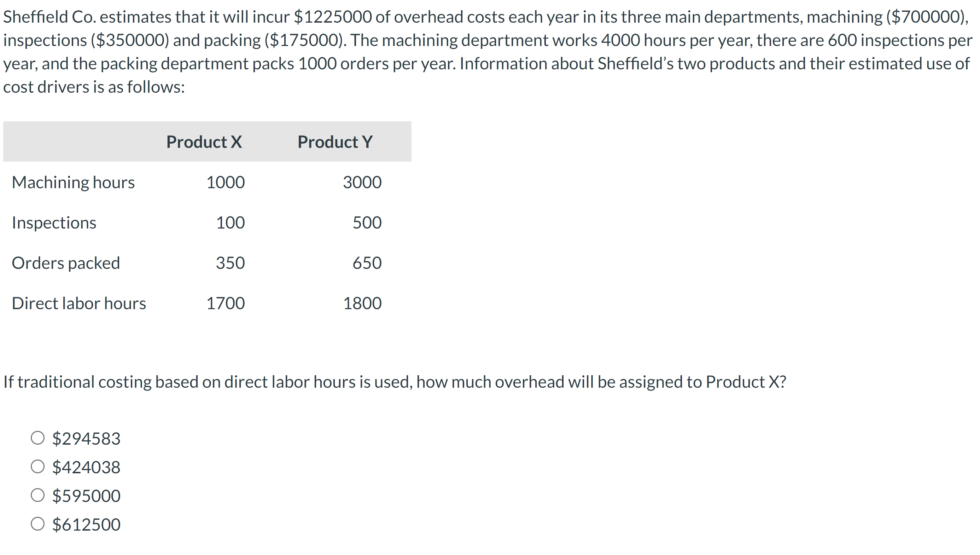Click the Direct labor hours row label

79,303
